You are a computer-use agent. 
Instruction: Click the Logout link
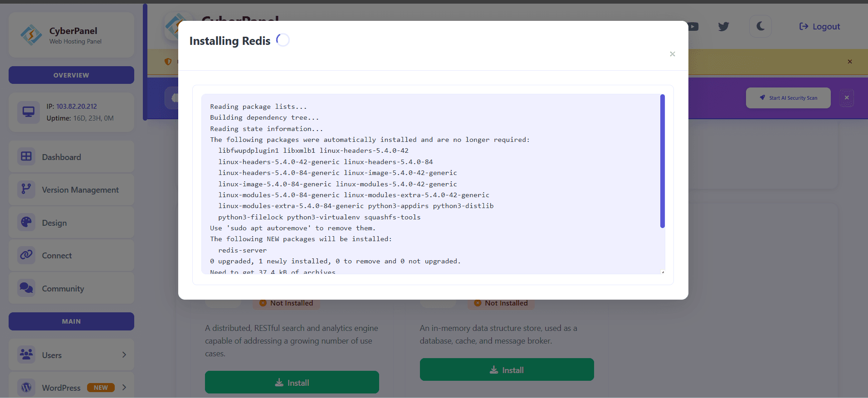pos(819,27)
